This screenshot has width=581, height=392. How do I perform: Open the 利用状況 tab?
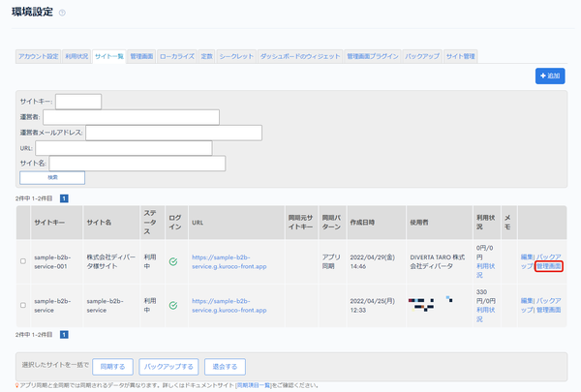click(x=76, y=56)
